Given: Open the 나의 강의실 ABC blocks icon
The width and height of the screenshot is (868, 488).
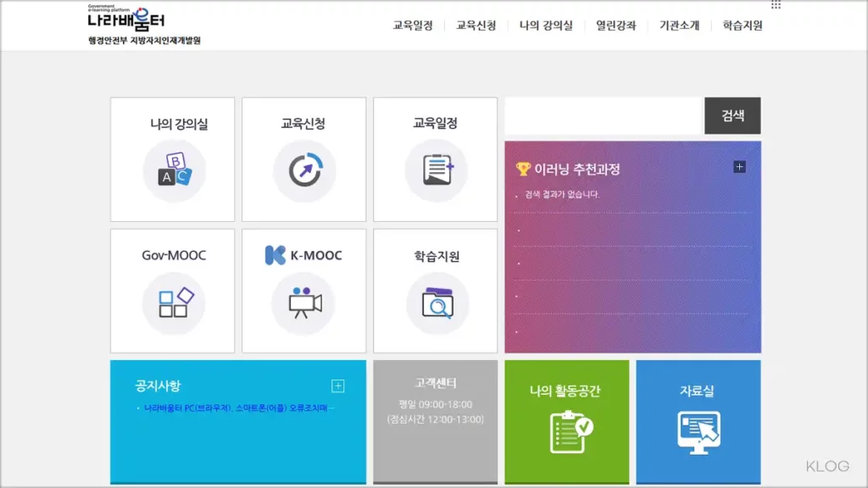Looking at the screenshot, I should click(175, 169).
